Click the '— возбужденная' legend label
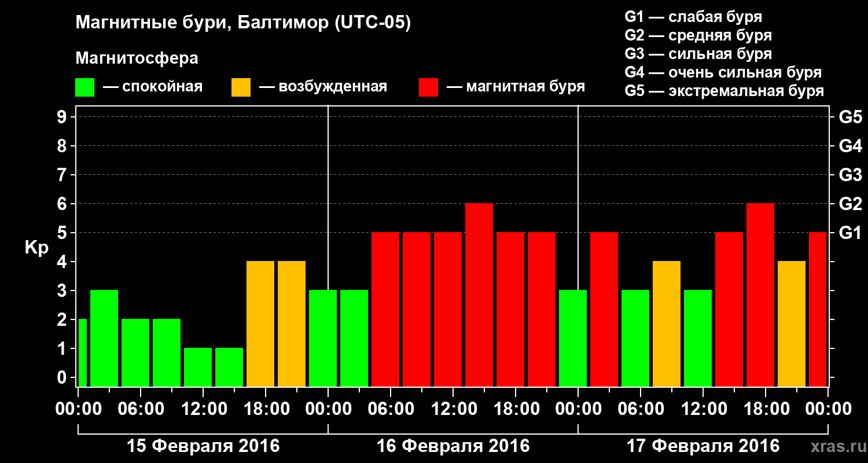The width and height of the screenshot is (868, 463). click(323, 87)
